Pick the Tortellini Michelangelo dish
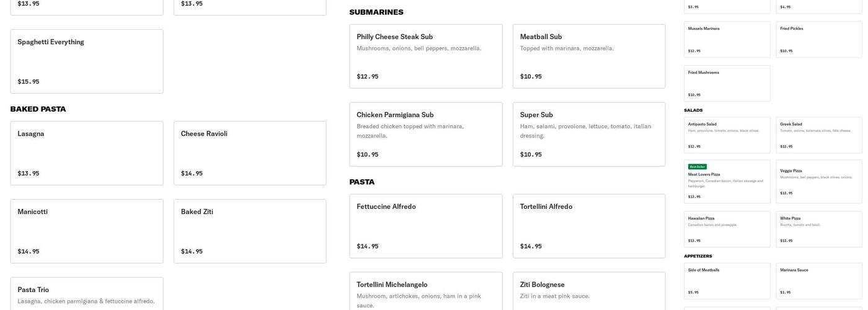 (425, 293)
